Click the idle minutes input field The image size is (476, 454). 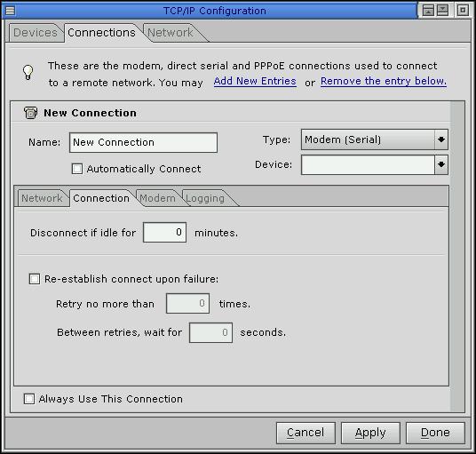pos(164,232)
